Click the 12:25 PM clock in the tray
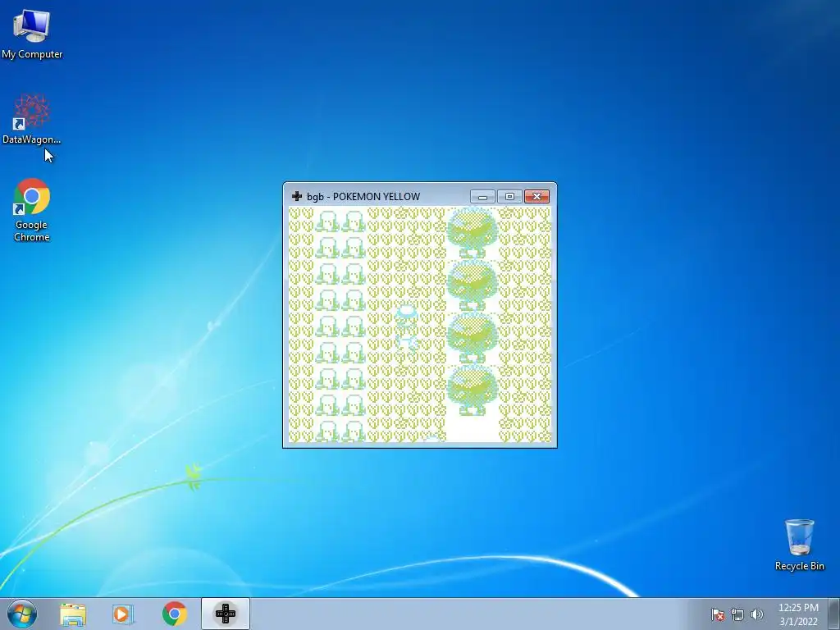This screenshot has width=840, height=630. pyautogui.click(x=798, y=614)
